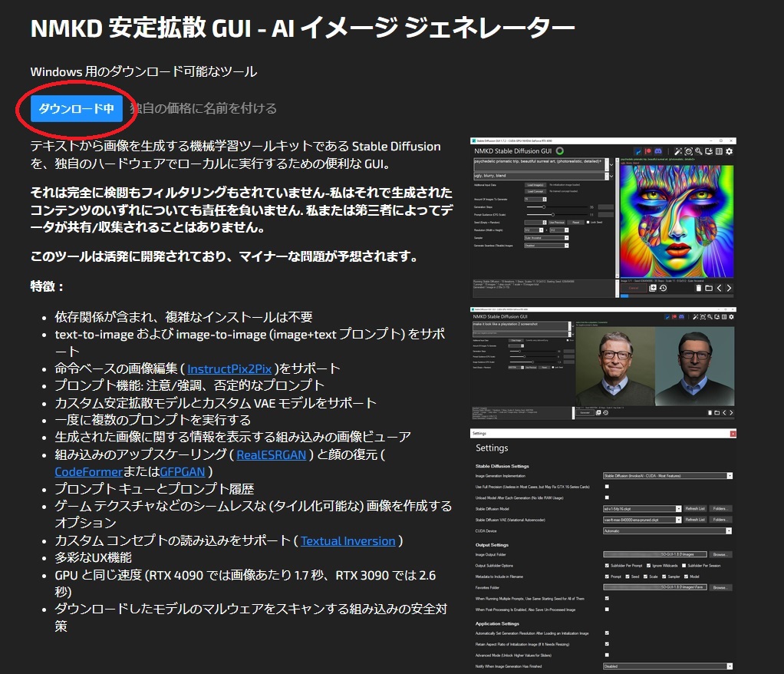The width and height of the screenshot is (784, 674).
Task: Enable the Lock Seed checkbox
Action: coord(588,223)
